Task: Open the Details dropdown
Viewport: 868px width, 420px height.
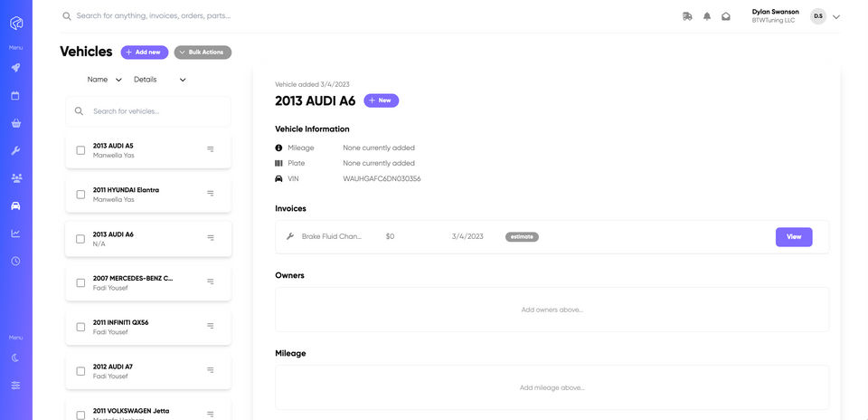Action: [160, 80]
